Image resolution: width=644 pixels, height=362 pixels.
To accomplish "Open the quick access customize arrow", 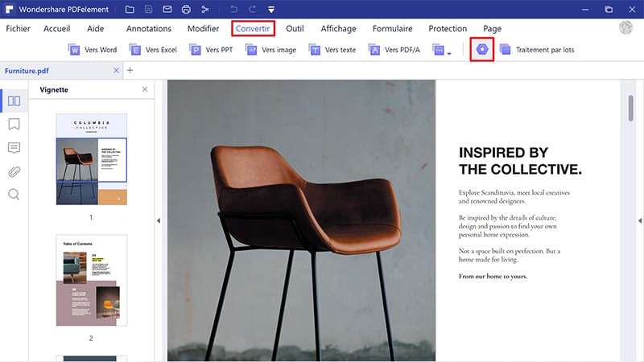I will pyautogui.click(x=271, y=9).
